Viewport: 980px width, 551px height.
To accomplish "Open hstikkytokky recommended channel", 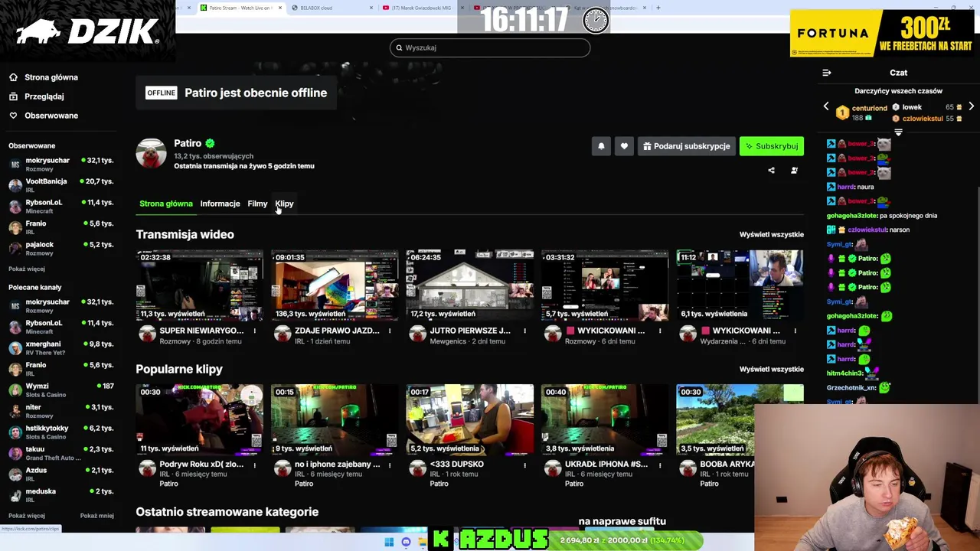I will pos(60,432).
